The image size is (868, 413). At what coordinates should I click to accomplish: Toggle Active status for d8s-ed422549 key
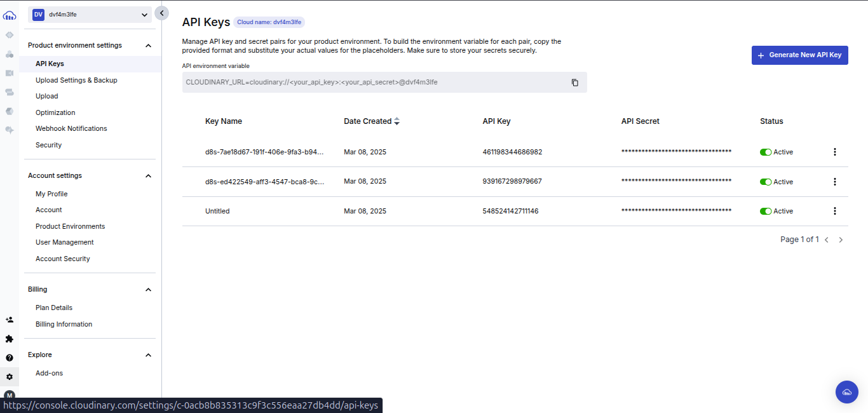click(766, 182)
